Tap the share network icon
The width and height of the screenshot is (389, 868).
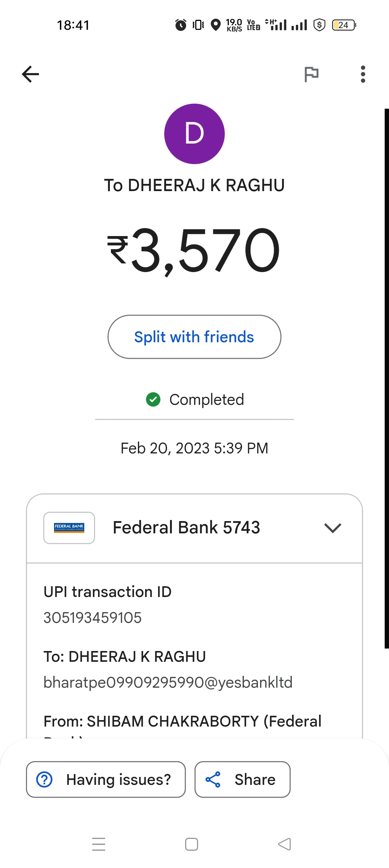[x=213, y=779]
